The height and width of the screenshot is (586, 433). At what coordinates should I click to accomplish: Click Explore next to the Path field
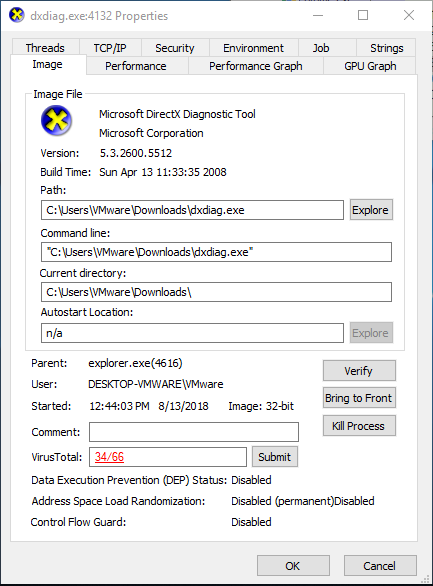371,210
